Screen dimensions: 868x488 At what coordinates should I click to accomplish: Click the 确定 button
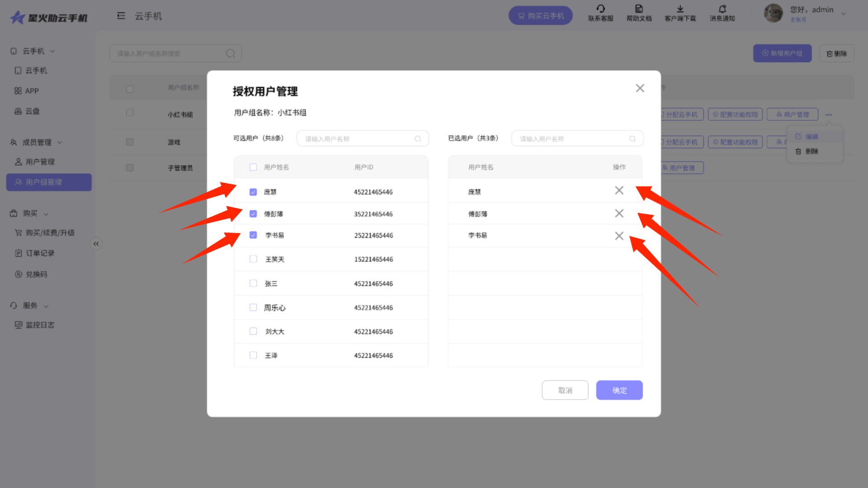[619, 390]
